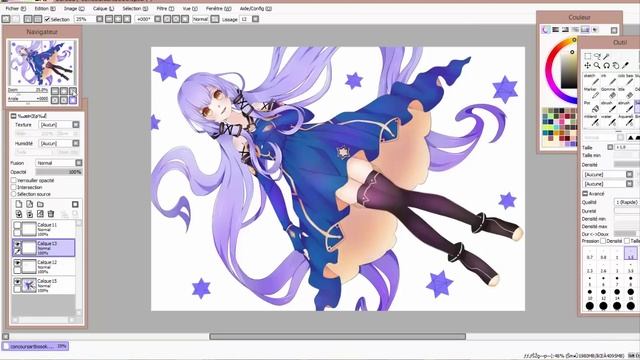Open the Calque menu

[x=103, y=8]
